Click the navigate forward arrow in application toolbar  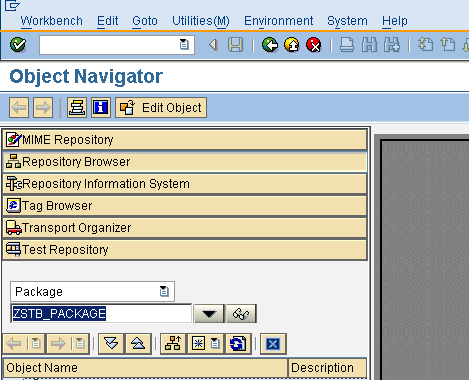click(x=43, y=108)
